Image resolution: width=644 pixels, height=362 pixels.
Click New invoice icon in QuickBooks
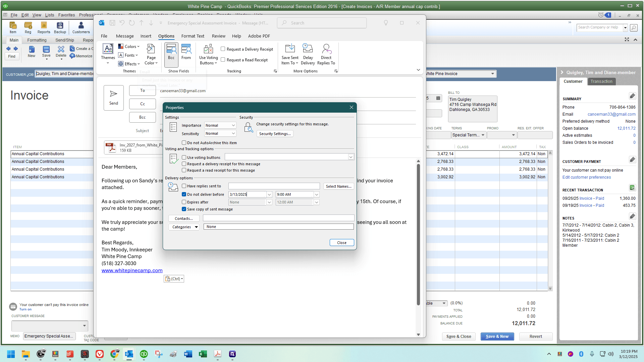click(32, 52)
